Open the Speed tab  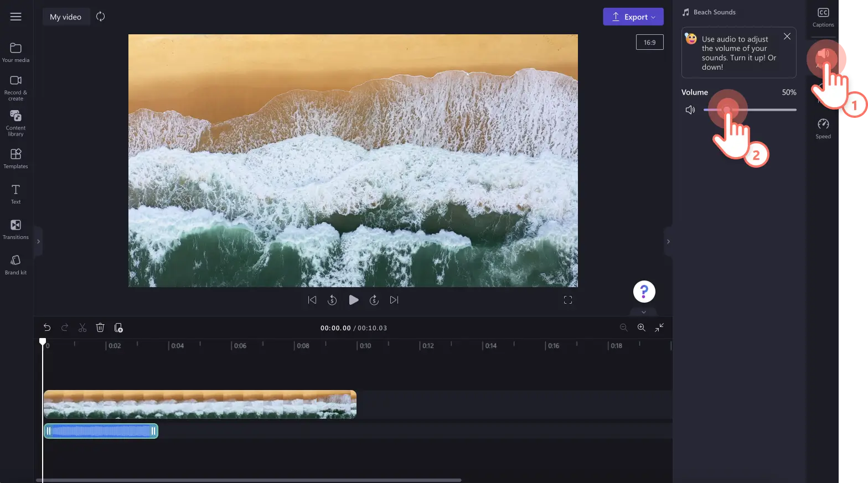tap(823, 128)
